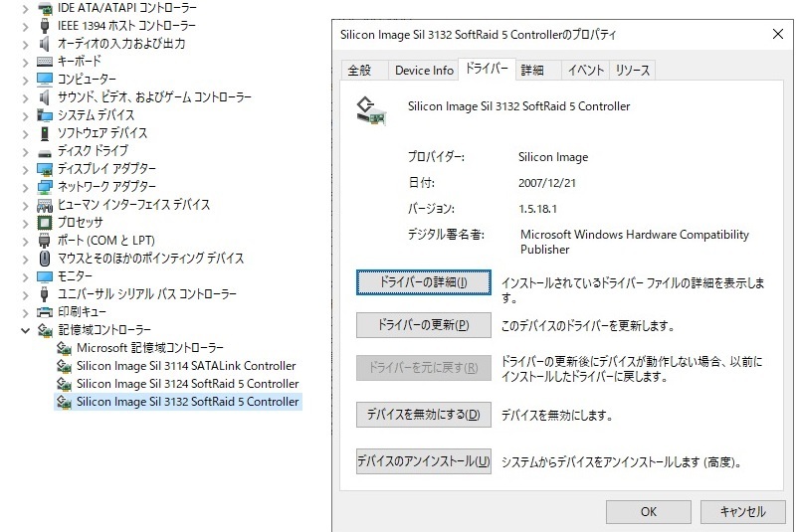
Task: Click ドライバーの更新 button
Action: [x=424, y=325]
